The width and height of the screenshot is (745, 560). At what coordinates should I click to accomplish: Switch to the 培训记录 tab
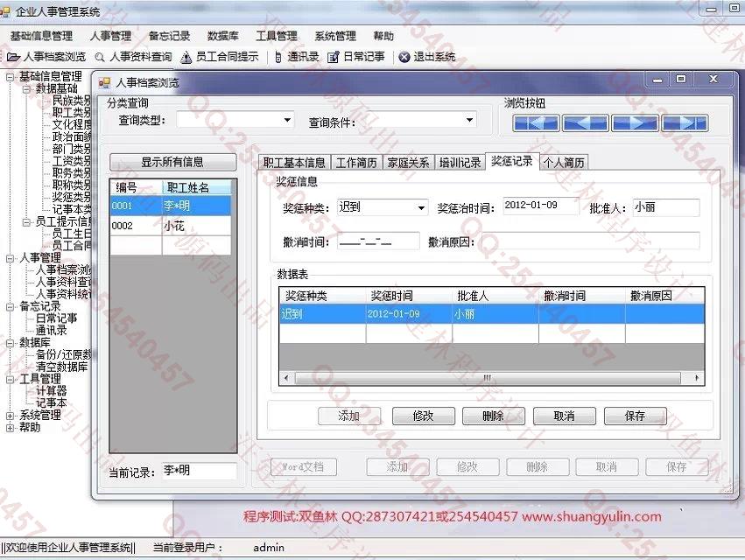point(460,163)
